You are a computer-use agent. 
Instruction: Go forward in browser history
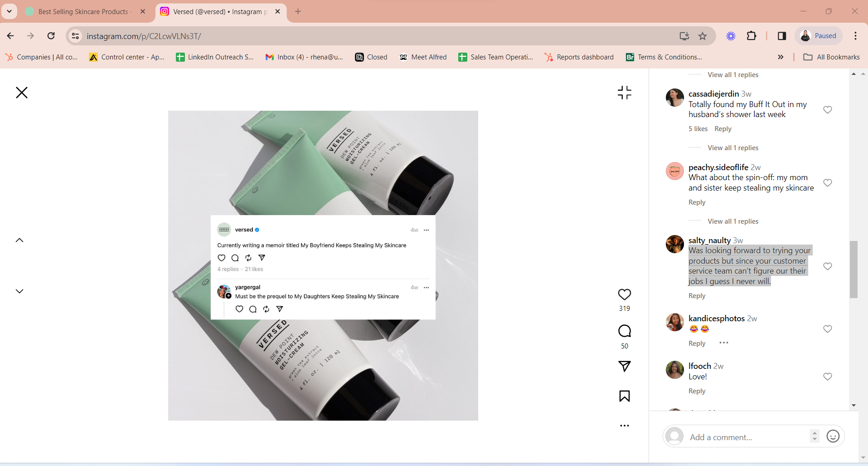point(30,36)
